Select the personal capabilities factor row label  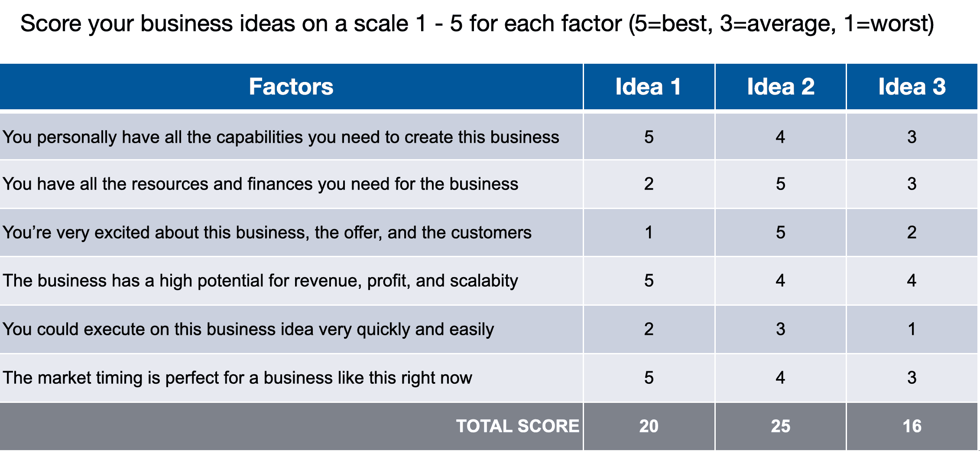coord(281,137)
